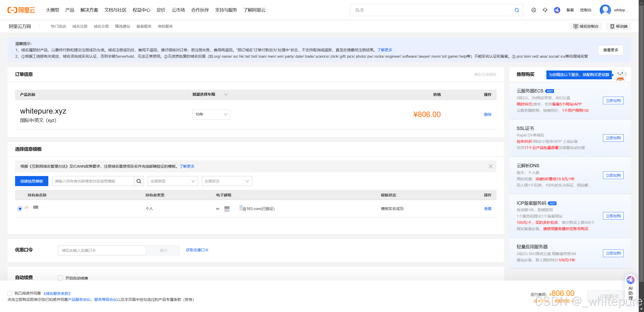Viewport: 644px width, 312px height.
Task: Click the search magnifier icon in top bar
Action: (x=517, y=10)
